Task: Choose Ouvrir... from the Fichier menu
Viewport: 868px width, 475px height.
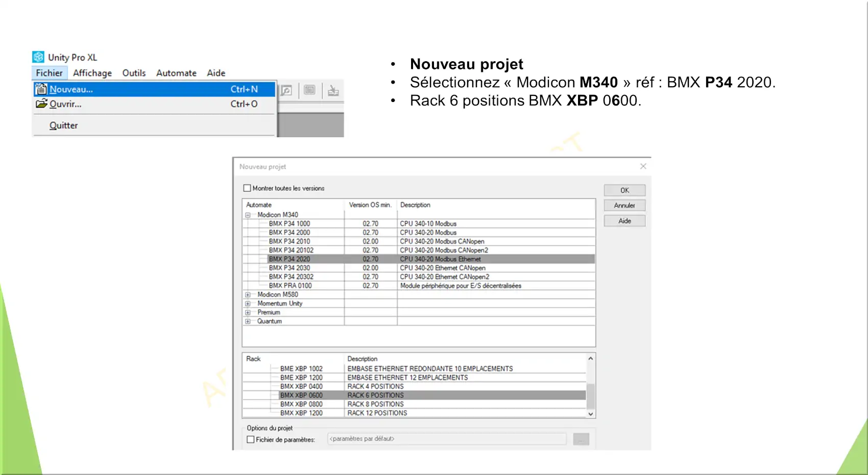Action: tap(154, 104)
